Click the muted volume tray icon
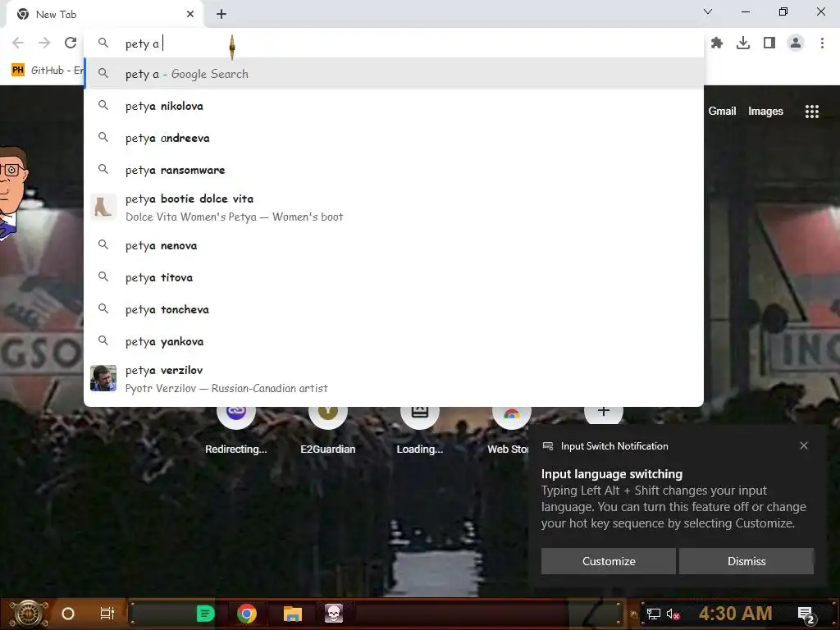840x630 pixels. click(673, 614)
